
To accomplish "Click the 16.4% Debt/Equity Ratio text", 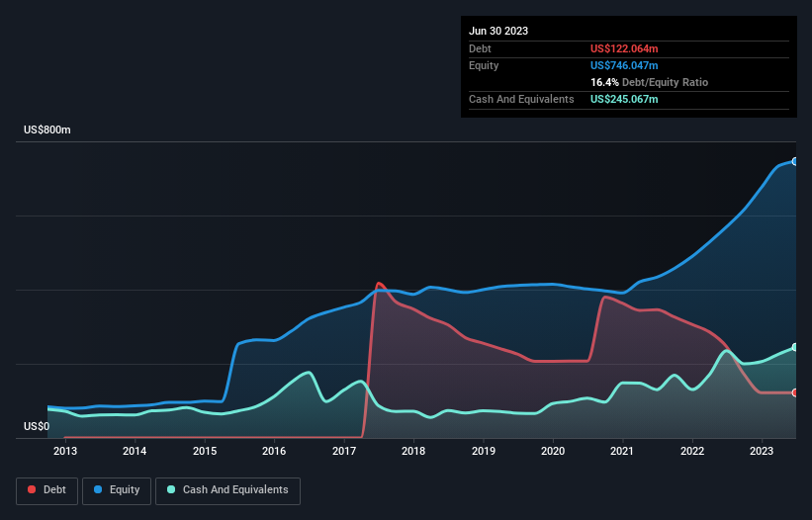I will 650,82.
